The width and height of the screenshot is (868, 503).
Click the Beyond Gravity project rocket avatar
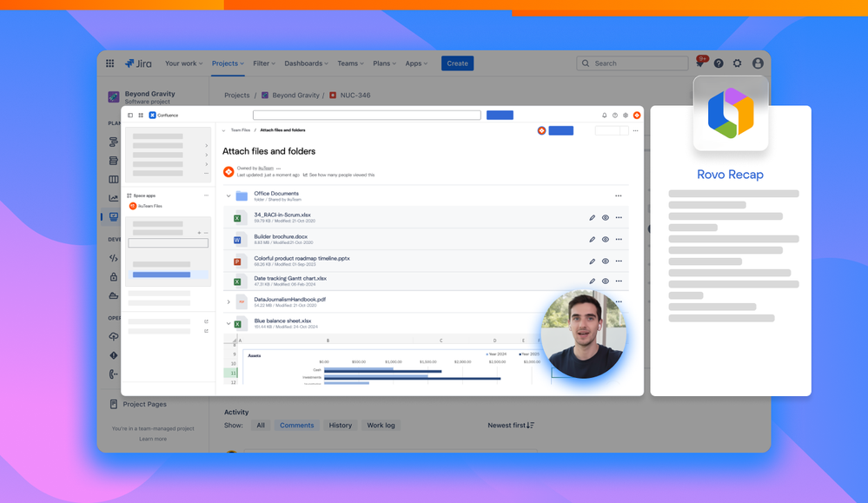(114, 96)
